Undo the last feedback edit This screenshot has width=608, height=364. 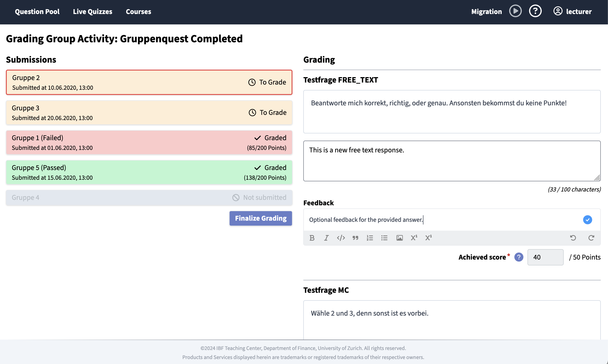point(573,238)
